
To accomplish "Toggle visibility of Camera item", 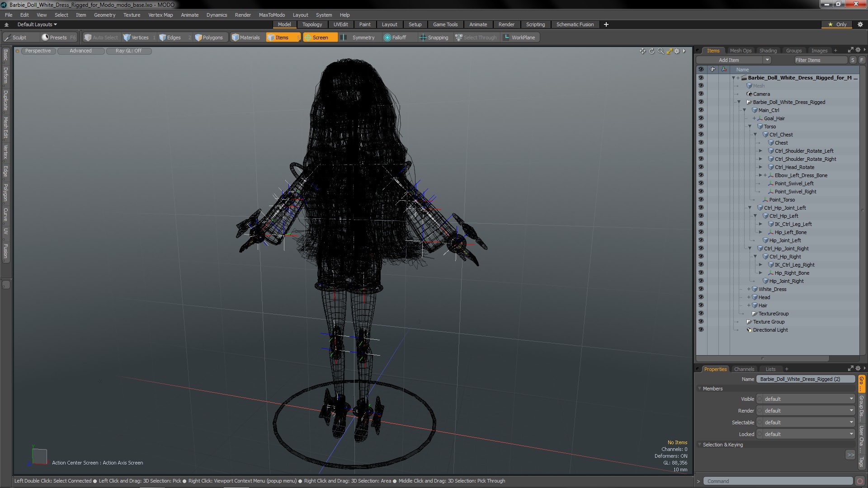I will [x=701, y=94].
